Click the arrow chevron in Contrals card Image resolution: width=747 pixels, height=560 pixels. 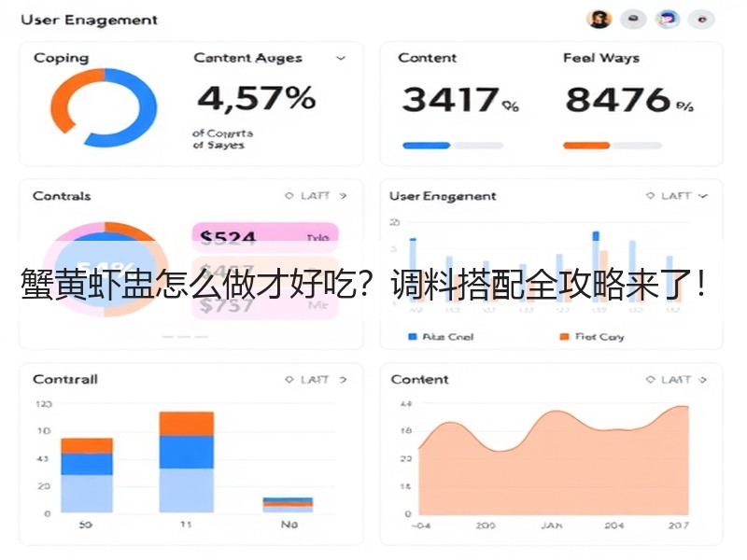pos(343,196)
